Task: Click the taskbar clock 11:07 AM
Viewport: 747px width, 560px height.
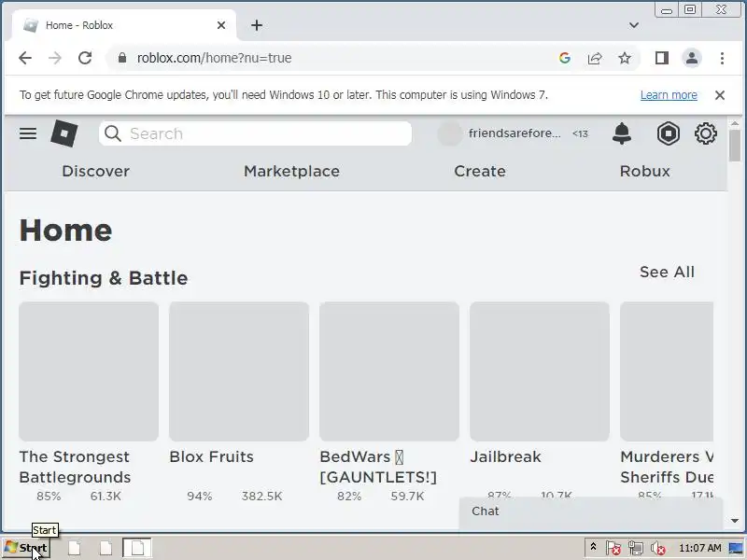Action: tap(699, 548)
